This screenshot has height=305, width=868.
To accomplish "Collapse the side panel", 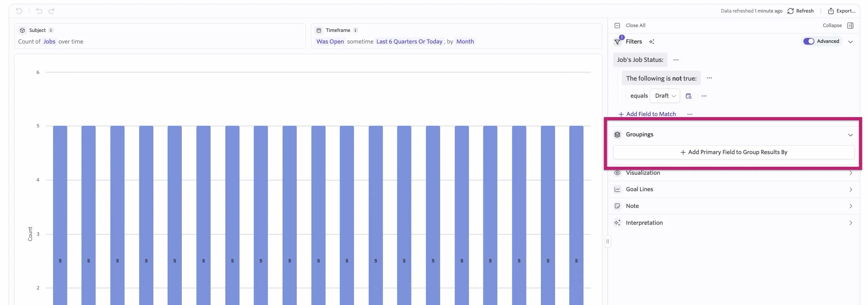I will coord(838,25).
